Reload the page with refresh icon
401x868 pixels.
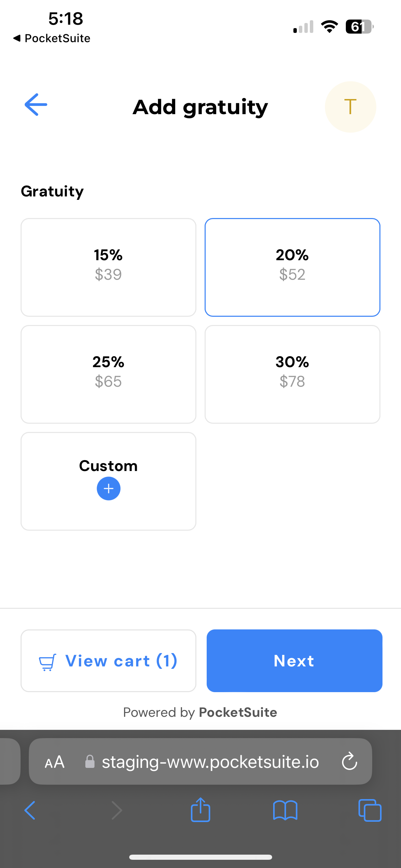click(x=350, y=761)
